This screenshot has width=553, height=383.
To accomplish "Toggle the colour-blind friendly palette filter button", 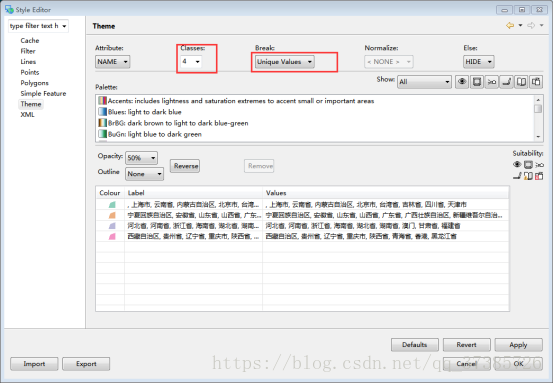I will point(462,82).
